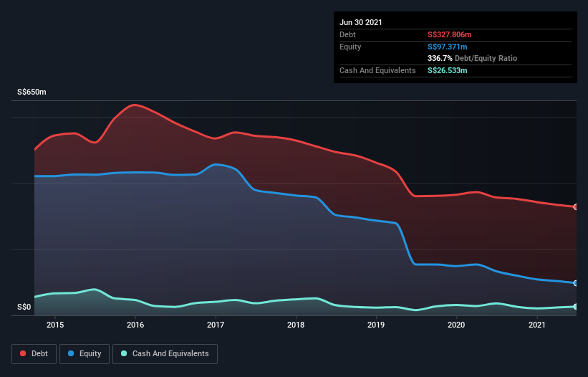Click the S$26.533m cash value

click(448, 70)
